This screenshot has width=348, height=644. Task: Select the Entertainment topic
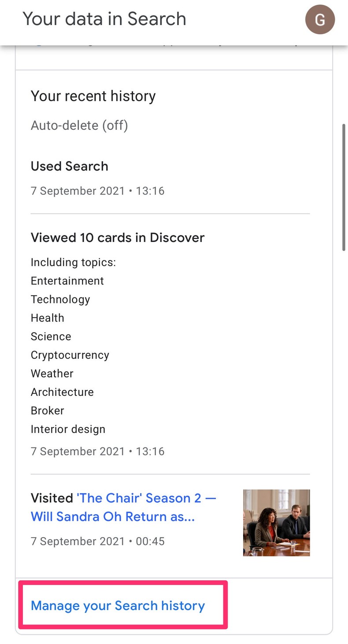67,281
